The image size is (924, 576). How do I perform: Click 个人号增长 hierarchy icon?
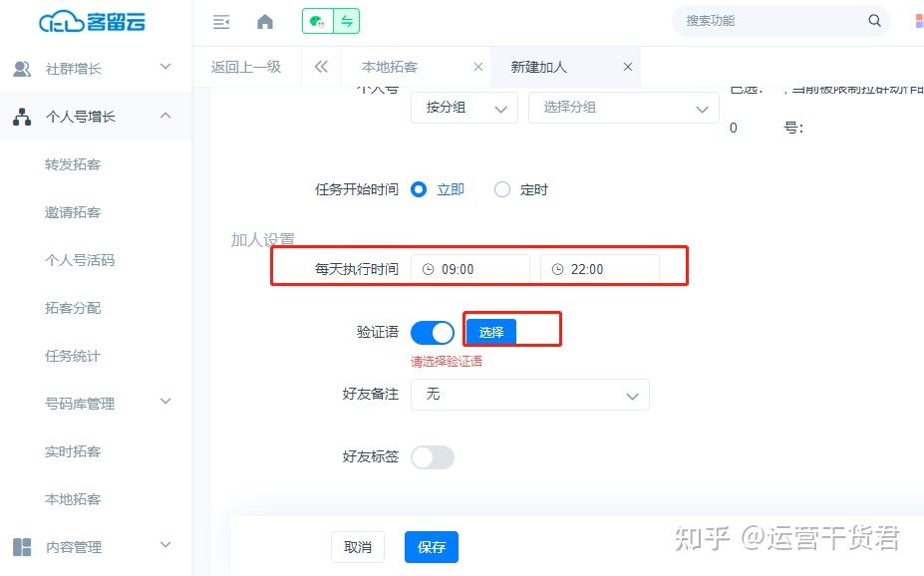point(22,117)
